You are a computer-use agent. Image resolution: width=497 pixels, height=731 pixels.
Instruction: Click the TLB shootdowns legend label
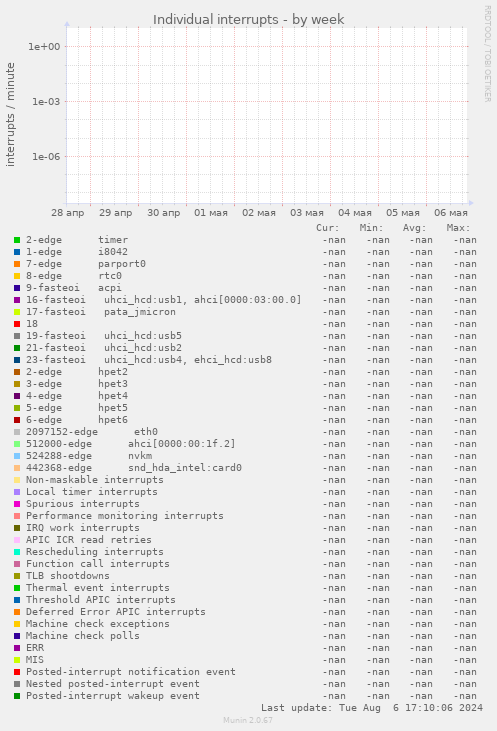[x=68, y=576]
